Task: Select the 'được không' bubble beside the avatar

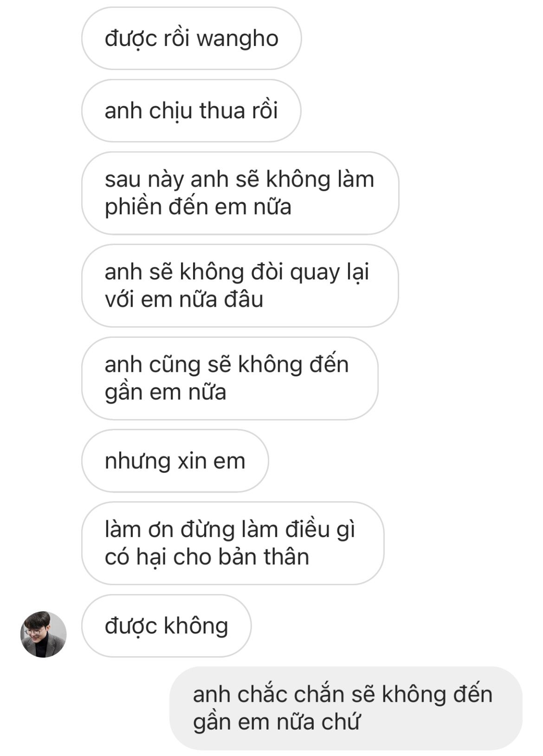Action: [166, 626]
